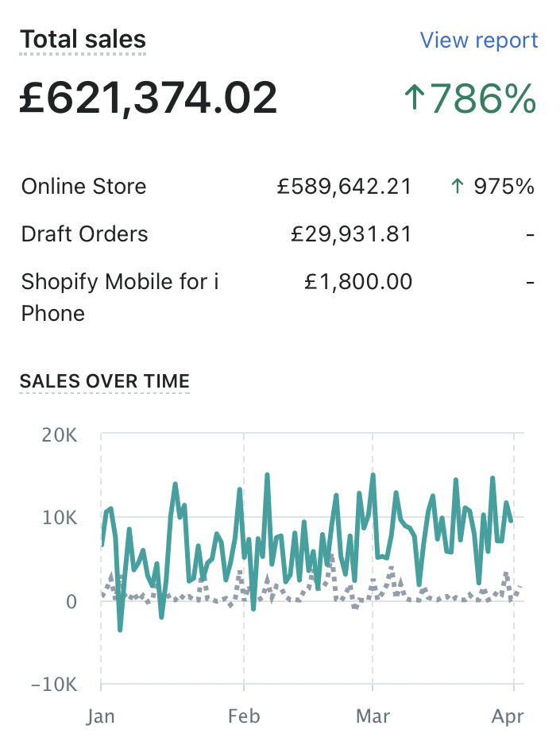Click the £621,374.02 total sales figure
This screenshot has height=741, width=560.
tap(149, 98)
